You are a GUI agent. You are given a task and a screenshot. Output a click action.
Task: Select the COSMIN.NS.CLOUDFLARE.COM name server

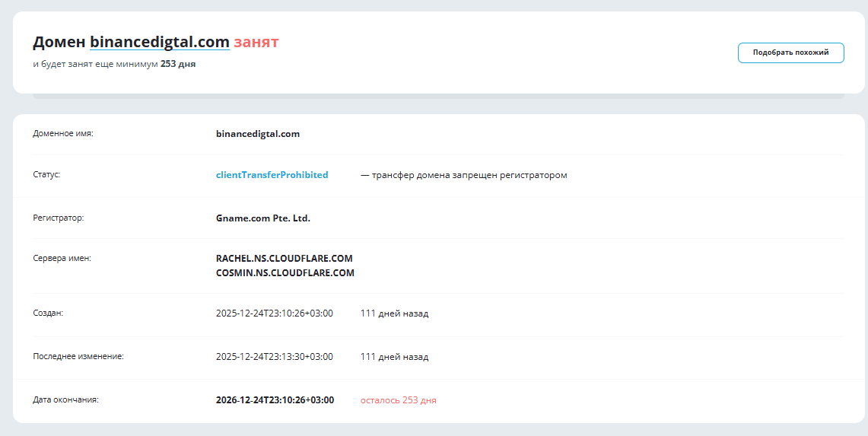pos(285,273)
